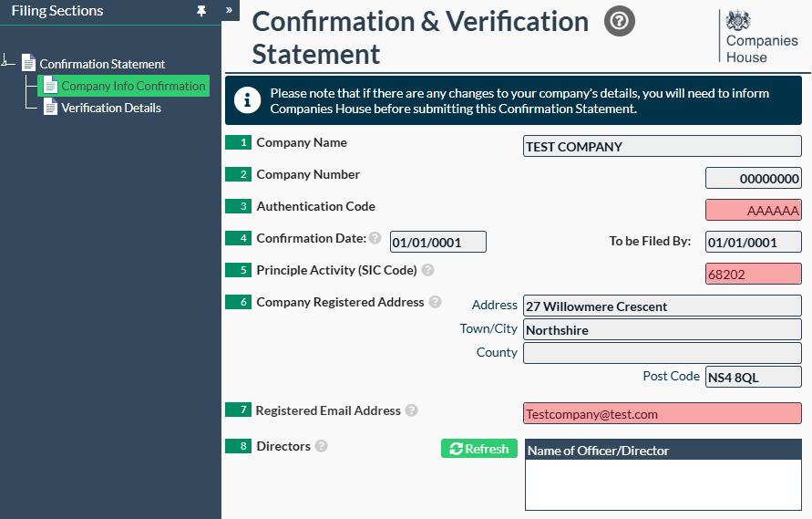Click the Address field 27 Willowmere Crescent
The width and height of the screenshot is (812, 519).
tap(662, 306)
